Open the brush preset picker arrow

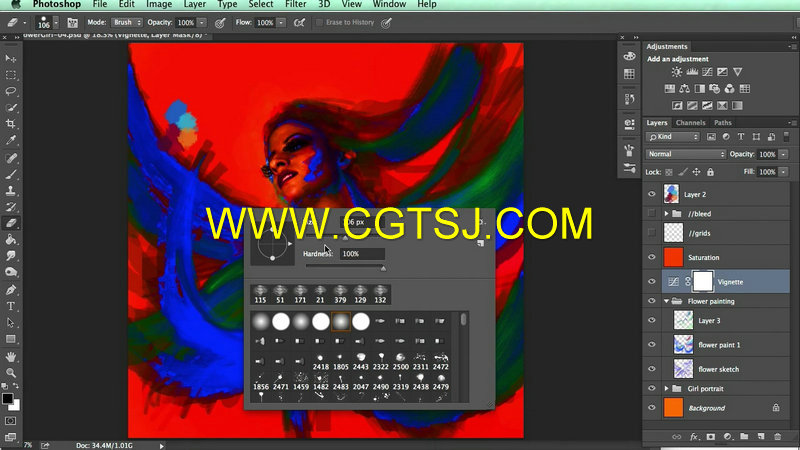pos(56,22)
